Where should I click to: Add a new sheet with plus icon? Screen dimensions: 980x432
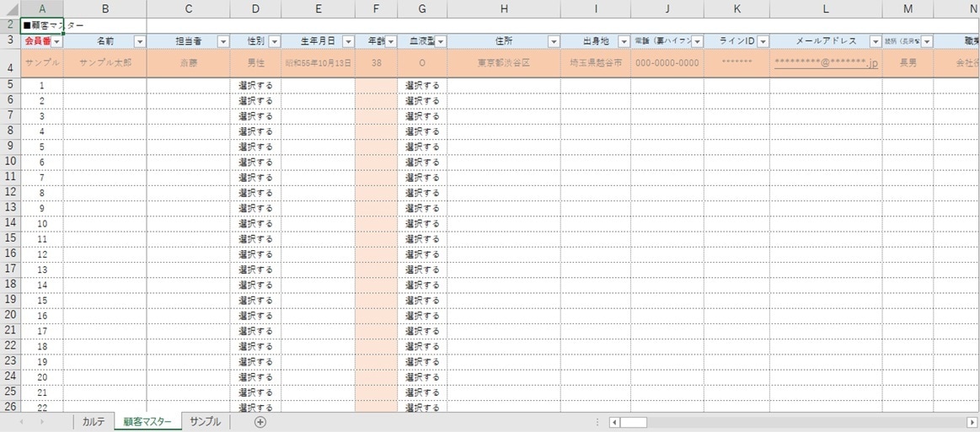point(260,422)
